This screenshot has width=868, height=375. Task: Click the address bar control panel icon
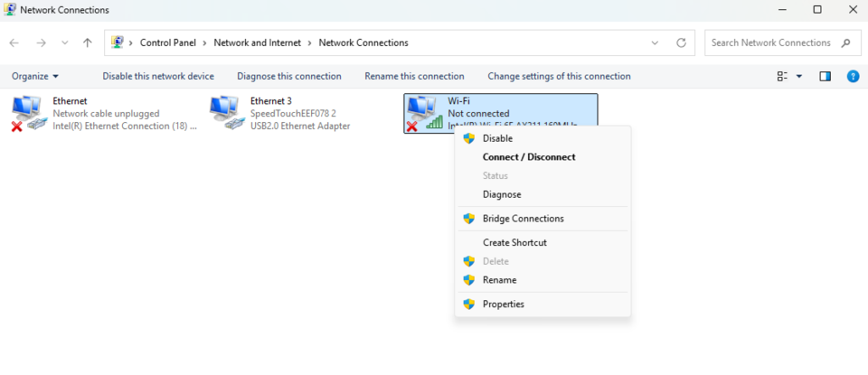coord(117,42)
